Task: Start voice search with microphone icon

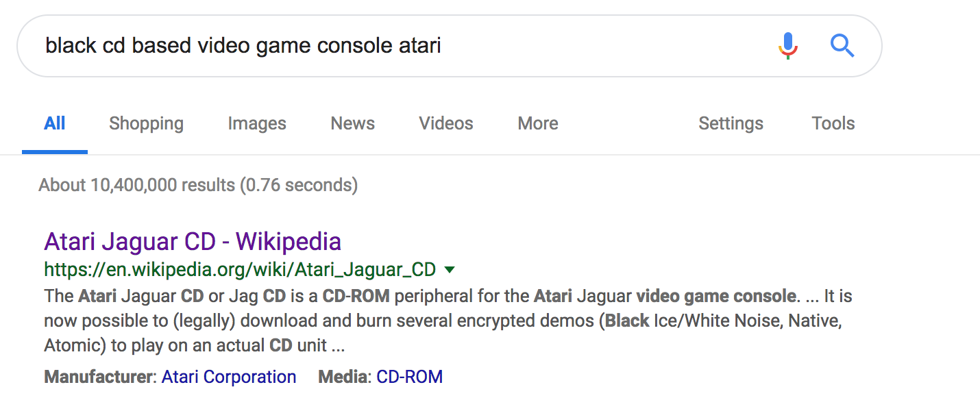Action: point(788,46)
